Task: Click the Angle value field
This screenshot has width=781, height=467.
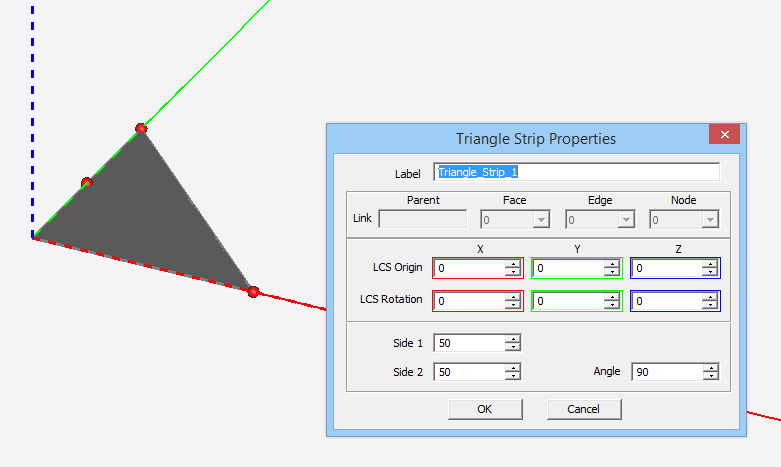Action: point(667,372)
